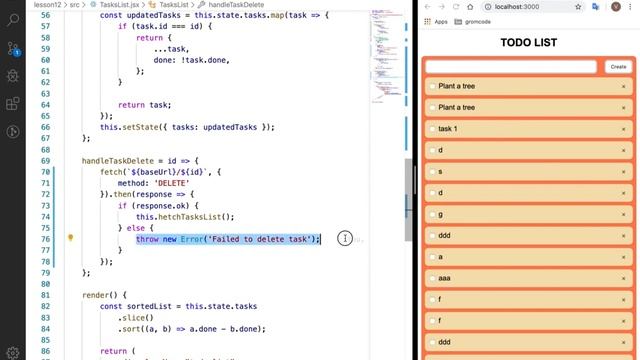Delete the 'g' task

623,214
